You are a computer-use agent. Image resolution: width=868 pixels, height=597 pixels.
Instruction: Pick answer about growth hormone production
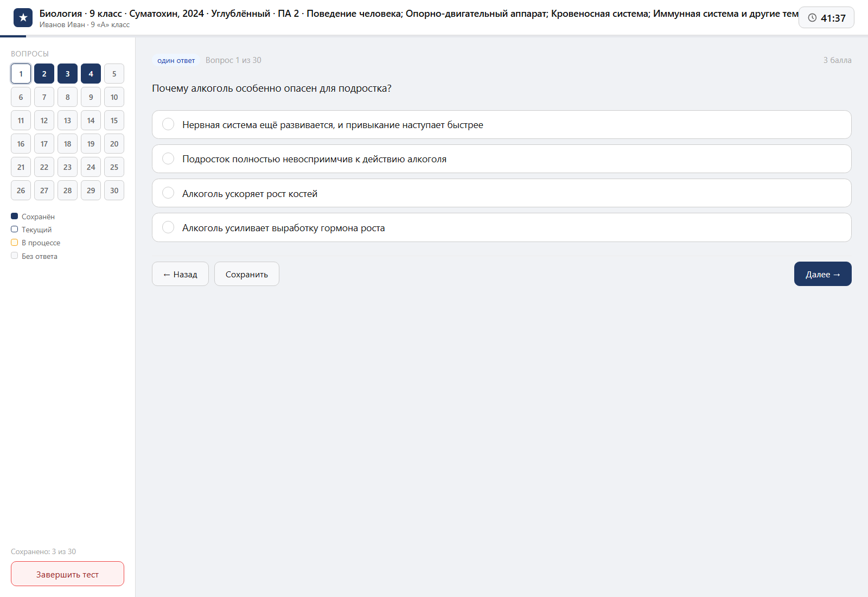(502, 227)
